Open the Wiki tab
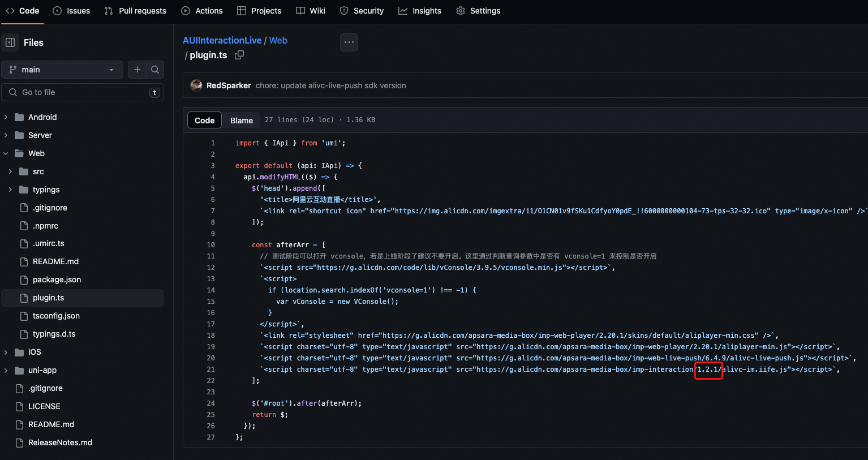Screen dimensions: 868x460 pos(311,11)
